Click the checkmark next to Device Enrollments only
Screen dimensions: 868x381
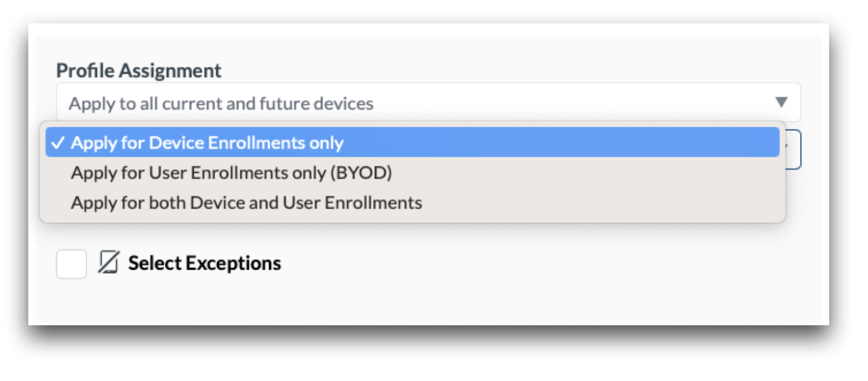[x=57, y=143]
